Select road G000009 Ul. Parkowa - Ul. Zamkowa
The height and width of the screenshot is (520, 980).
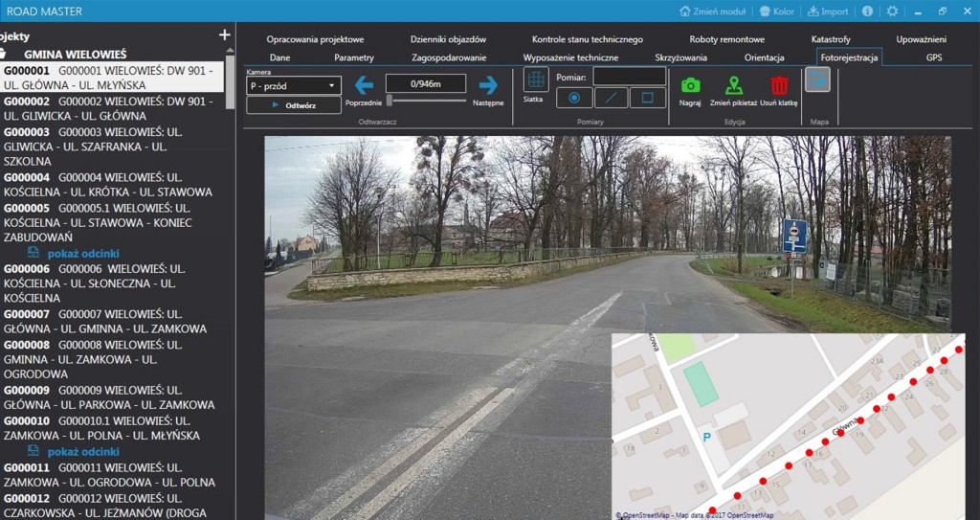pos(111,396)
